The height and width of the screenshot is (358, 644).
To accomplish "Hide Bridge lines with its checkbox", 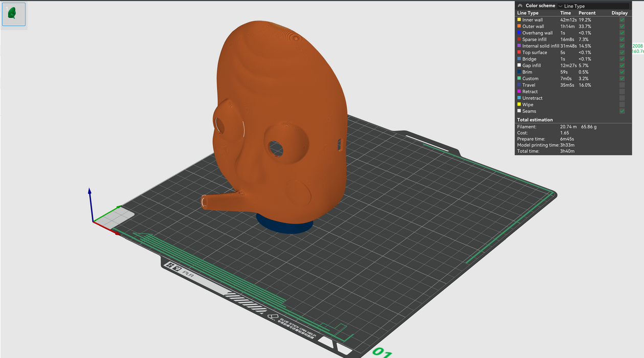I will (x=622, y=59).
